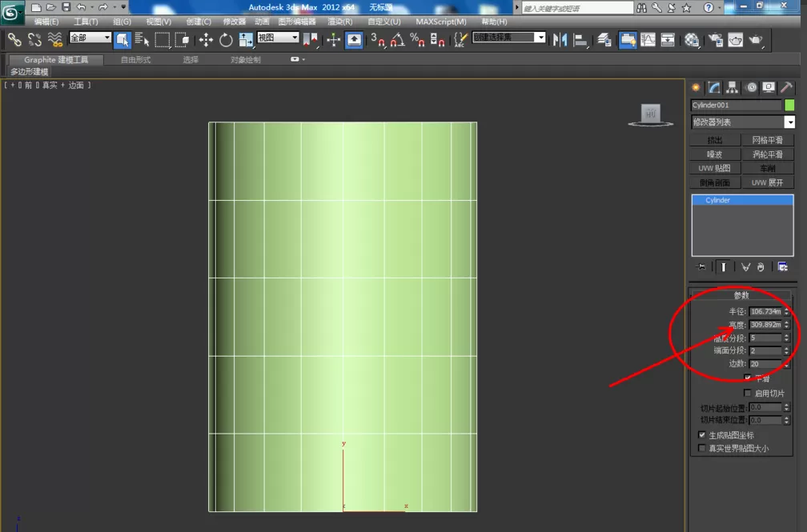
Task: Choose the Rectangular Selection Region tool
Action: point(162,40)
